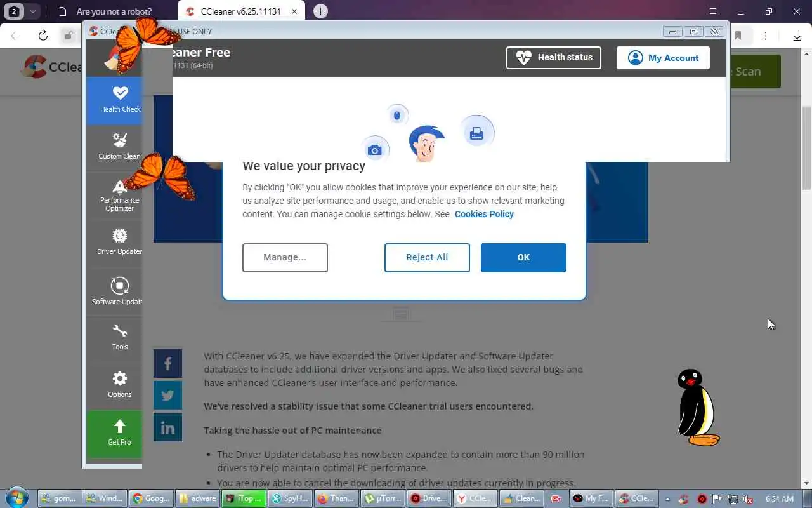Viewport: 812px width, 508px height.
Task: Click the green Scan button on webpage
Action: [x=755, y=71]
